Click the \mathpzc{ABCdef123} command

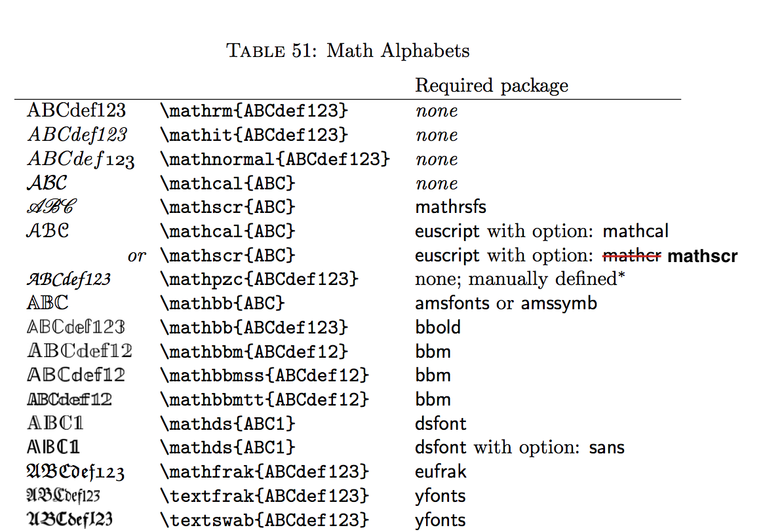pos(260,279)
